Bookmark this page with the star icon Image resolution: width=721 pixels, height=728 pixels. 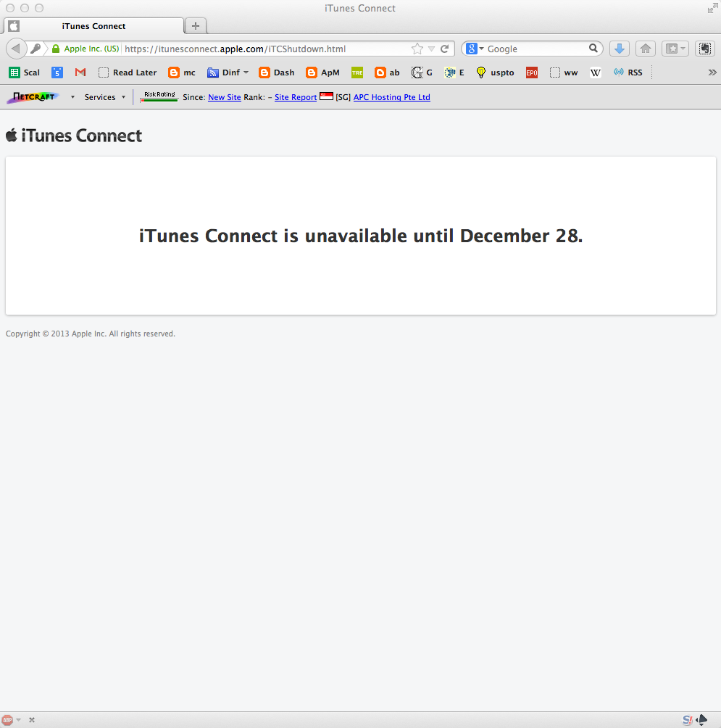click(x=417, y=49)
